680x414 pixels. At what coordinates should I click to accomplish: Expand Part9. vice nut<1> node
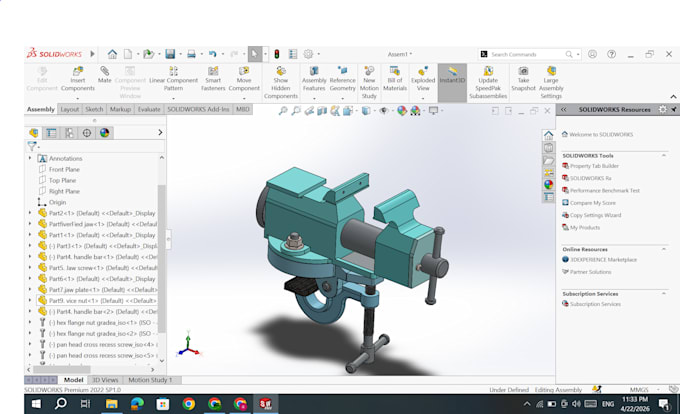click(30, 300)
